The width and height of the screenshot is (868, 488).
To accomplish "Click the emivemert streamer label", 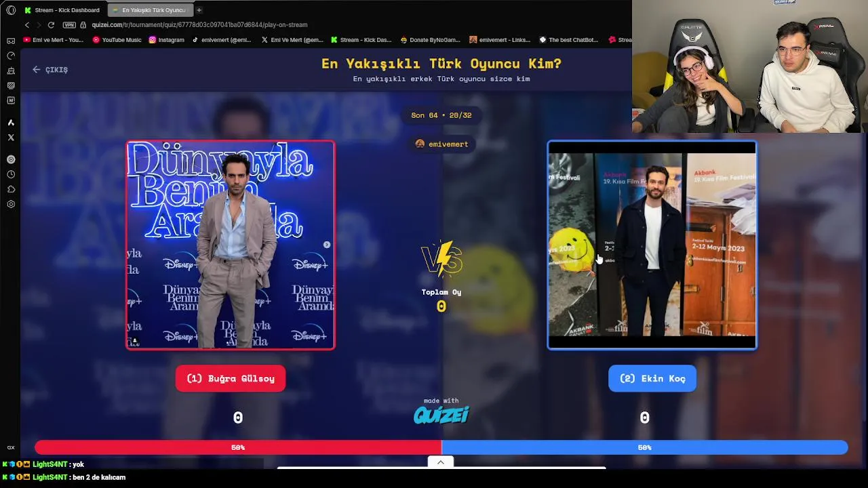I will pyautogui.click(x=441, y=144).
